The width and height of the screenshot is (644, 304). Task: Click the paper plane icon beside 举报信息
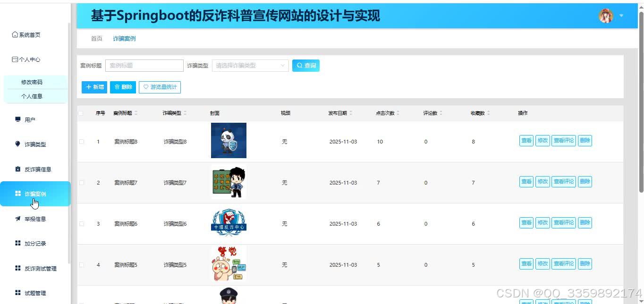tap(18, 219)
